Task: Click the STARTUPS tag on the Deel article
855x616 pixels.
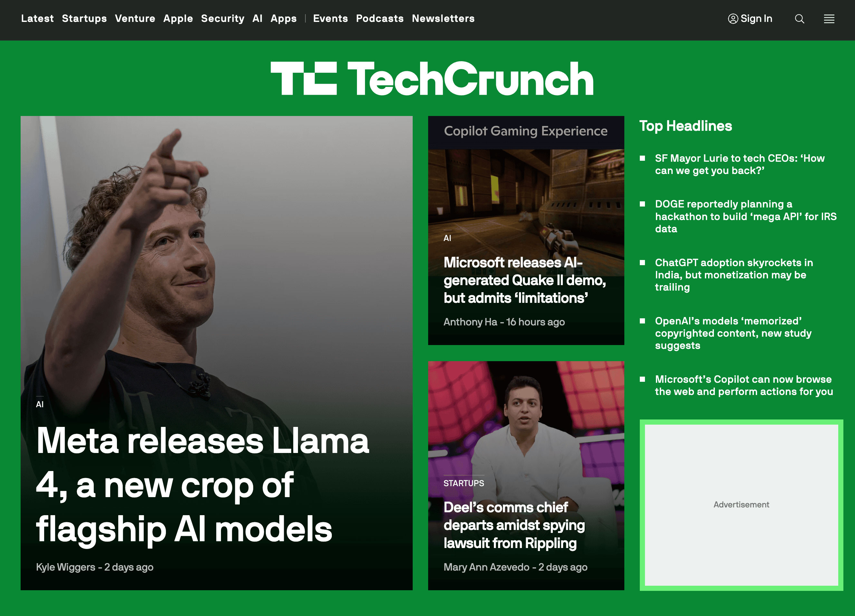Action: click(x=464, y=483)
